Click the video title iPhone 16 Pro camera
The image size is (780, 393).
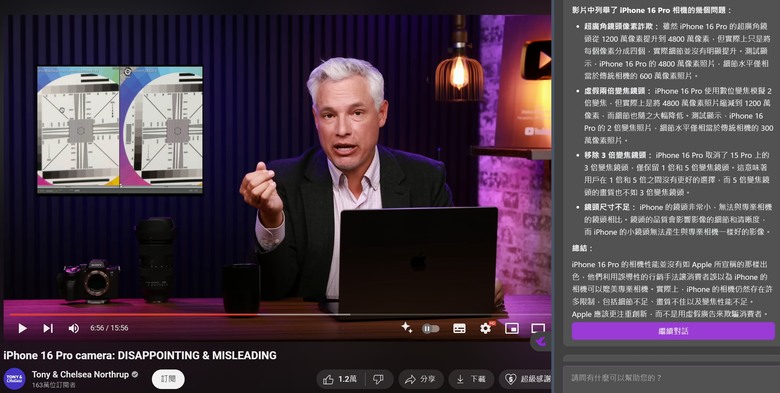[140, 355]
